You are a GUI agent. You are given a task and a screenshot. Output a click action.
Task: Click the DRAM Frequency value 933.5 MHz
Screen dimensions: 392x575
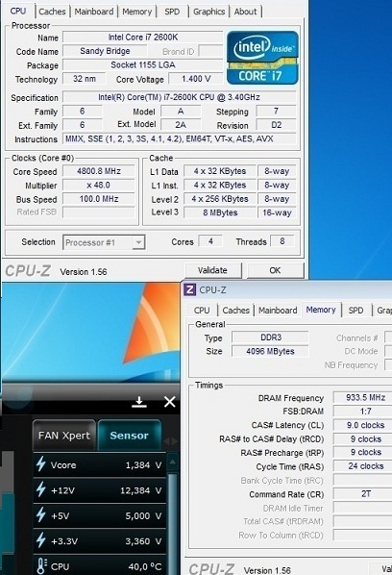pos(362,397)
